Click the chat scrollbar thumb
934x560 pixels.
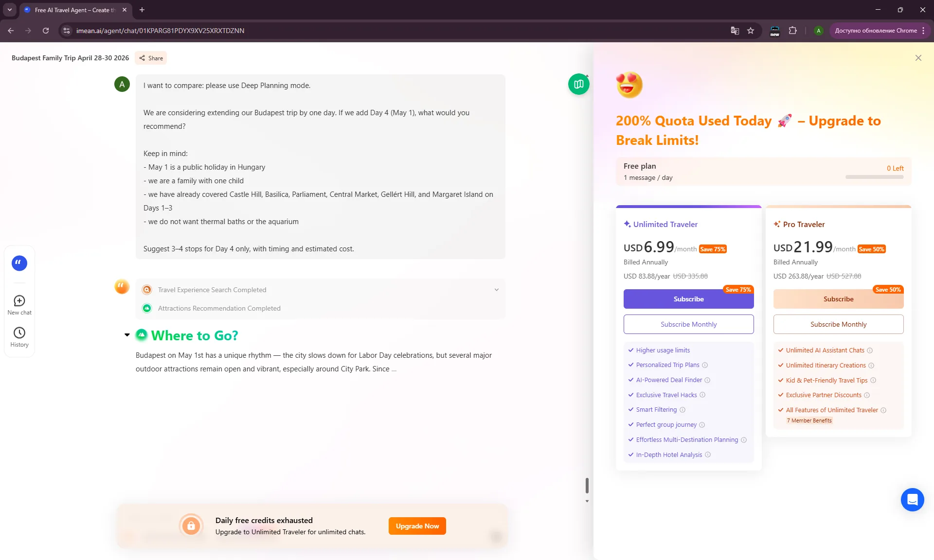tap(587, 485)
